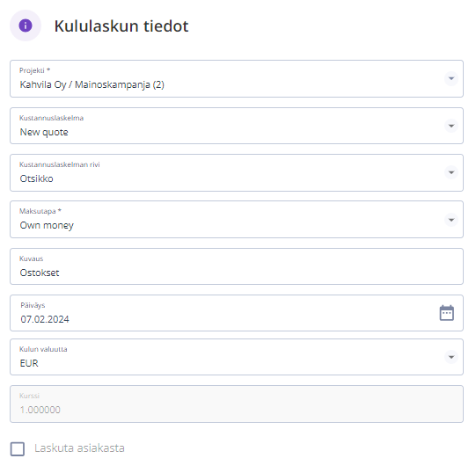Click the Päiväys date field 07.02.2024
Viewport: 476px width, 473px height.
coord(237,313)
